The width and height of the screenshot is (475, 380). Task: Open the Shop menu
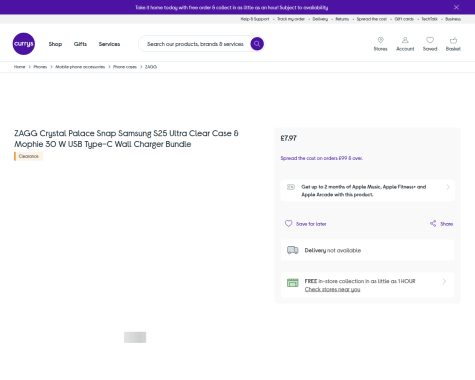pyautogui.click(x=55, y=44)
